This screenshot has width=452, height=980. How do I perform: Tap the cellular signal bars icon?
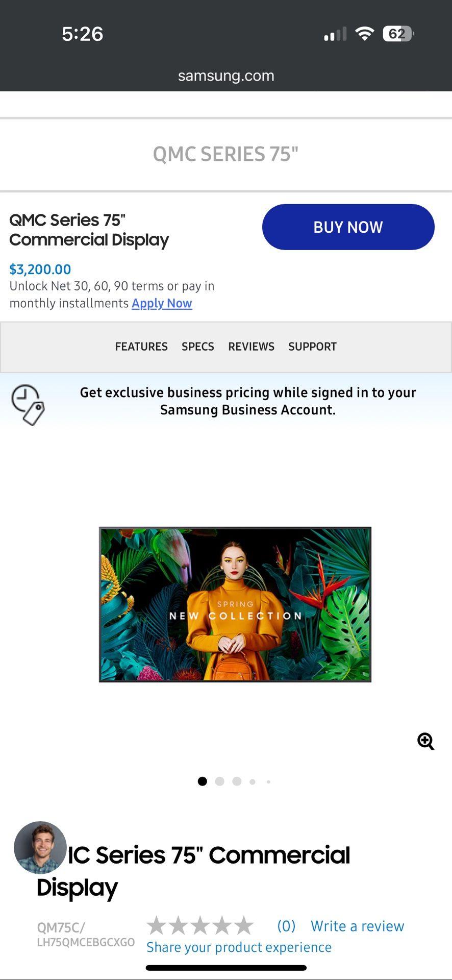point(335,34)
